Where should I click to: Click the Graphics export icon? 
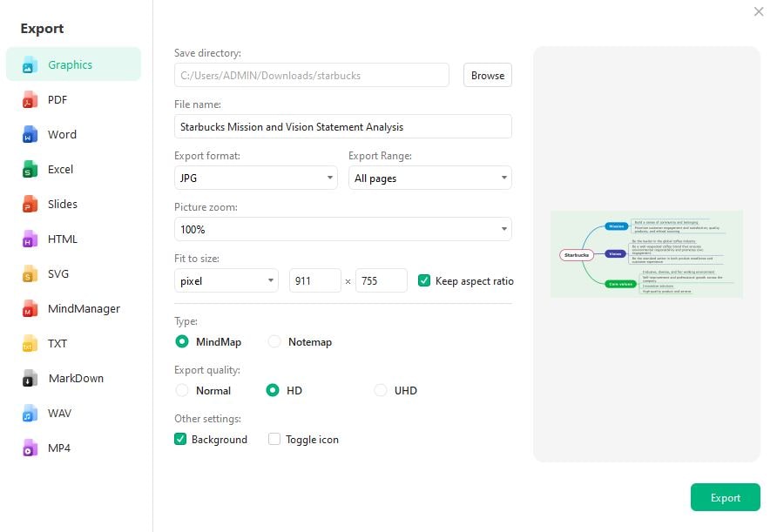30,64
